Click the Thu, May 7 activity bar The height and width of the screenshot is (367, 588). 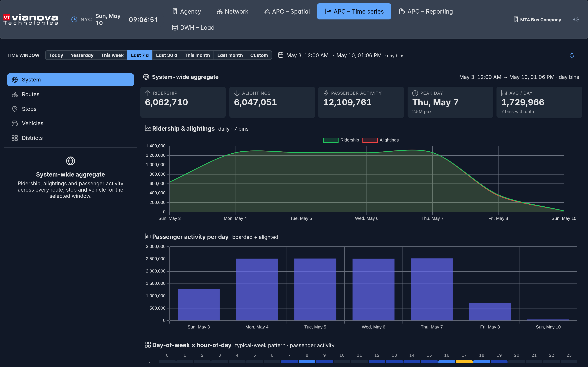[431, 289]
